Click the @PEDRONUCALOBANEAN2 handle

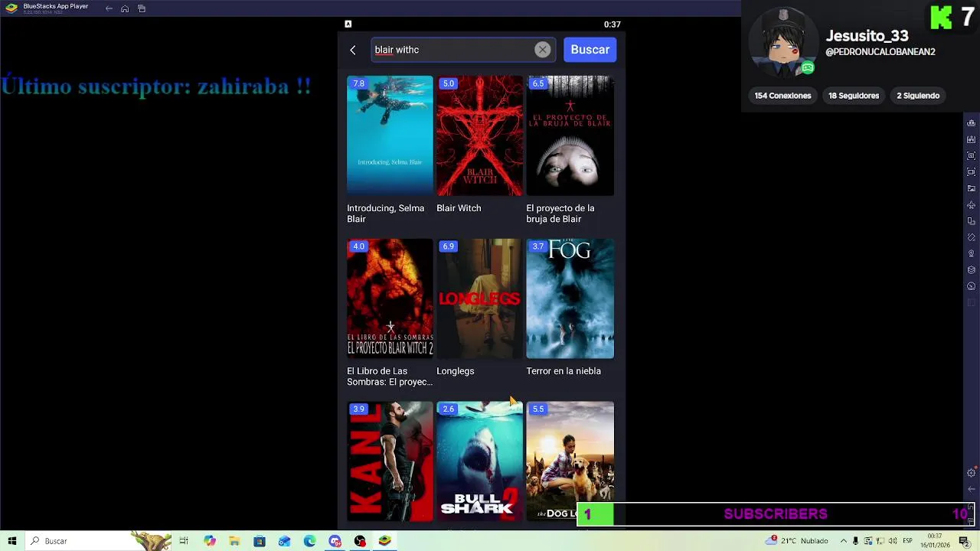coord(880,52)
